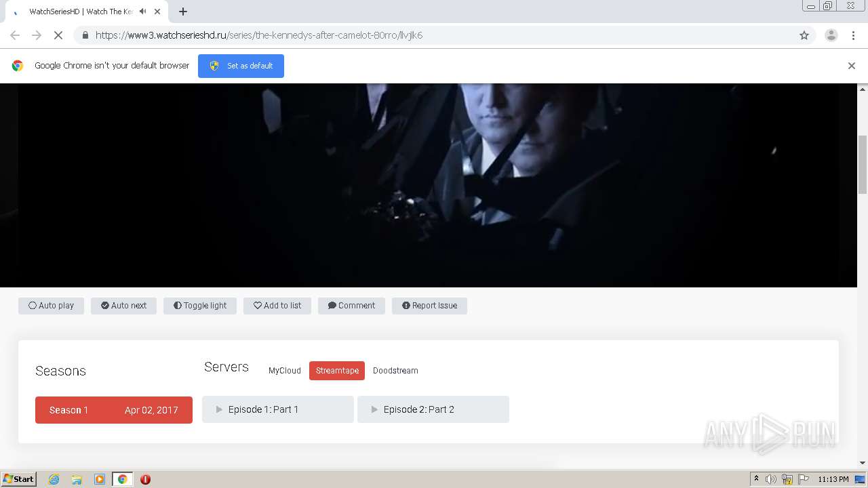Select Season 1 dated Apr 02, 2017
This screenshot has height=488, width=868.
coord(114,410)
